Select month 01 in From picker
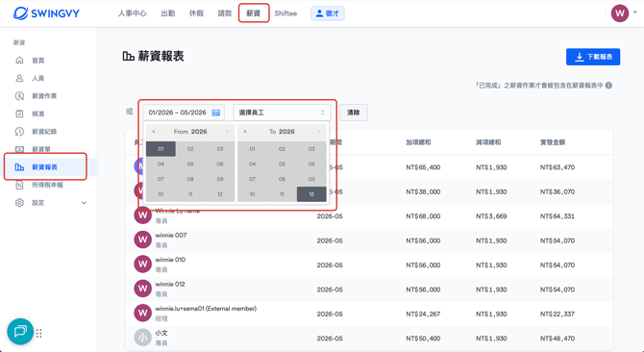Viewport: 644px width, 352px height. point(161,149)
